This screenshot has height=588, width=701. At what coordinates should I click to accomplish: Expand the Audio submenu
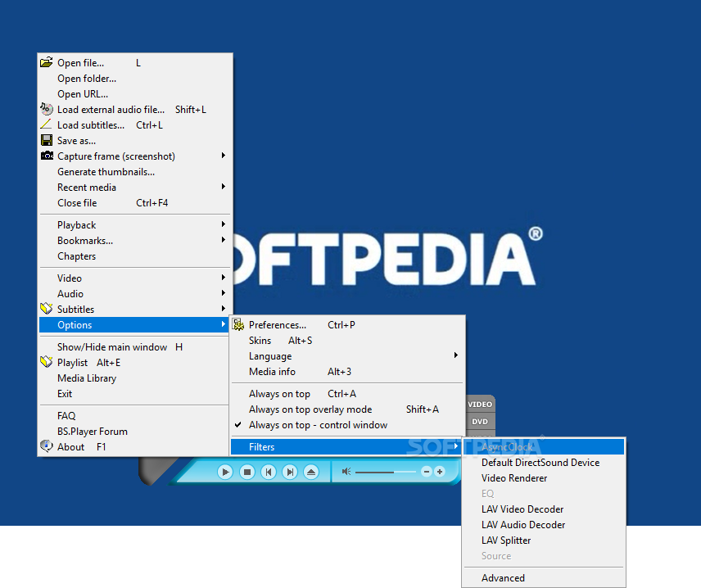pos(135,294)
